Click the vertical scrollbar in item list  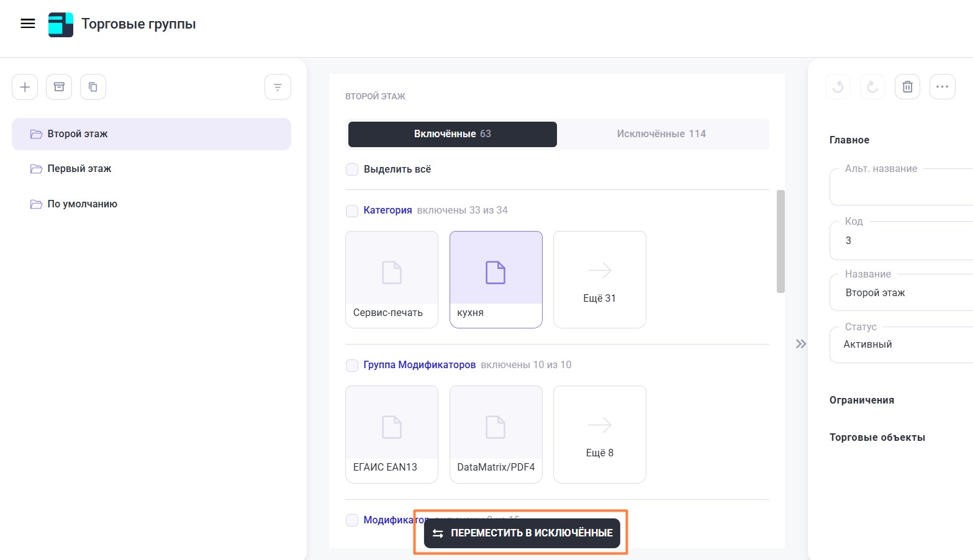[x=781, y=241]
